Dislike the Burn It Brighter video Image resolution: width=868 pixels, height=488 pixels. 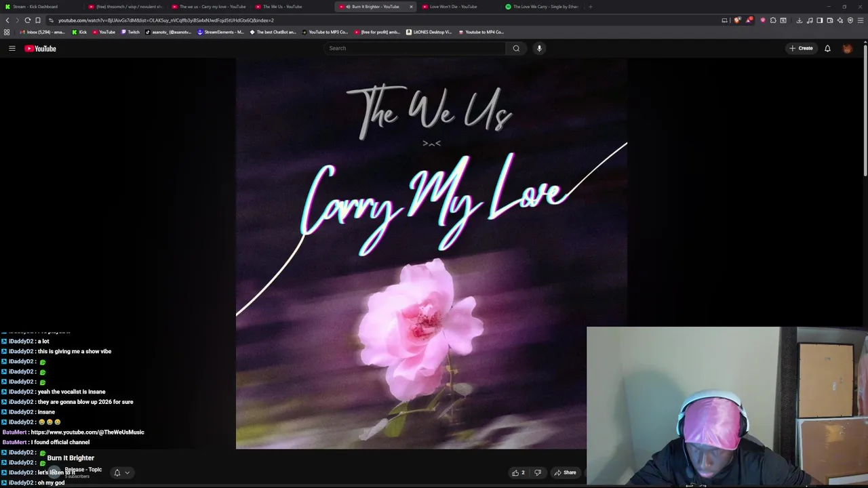click(x=538, y=472)
